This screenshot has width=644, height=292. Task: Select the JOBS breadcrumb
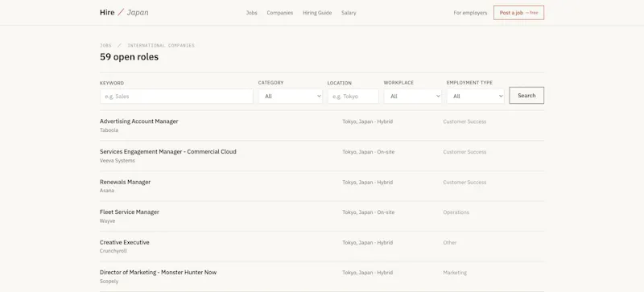click(x=105, y=46)
